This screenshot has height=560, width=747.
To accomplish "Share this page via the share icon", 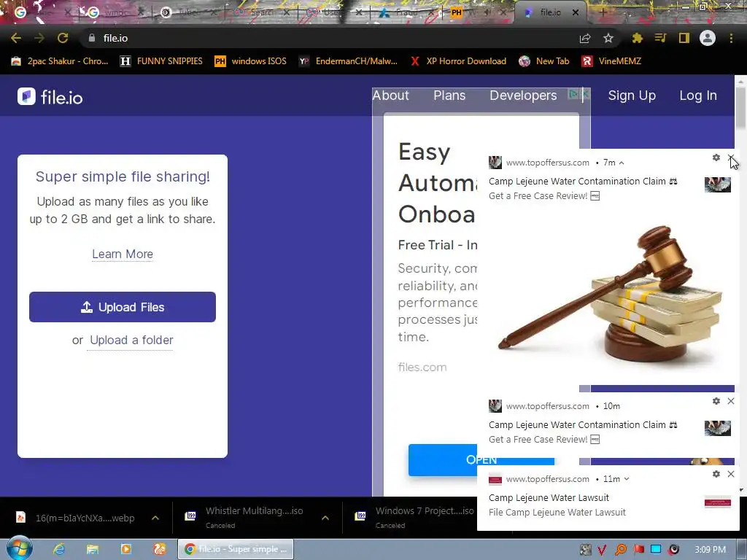I will click(585, 38).
